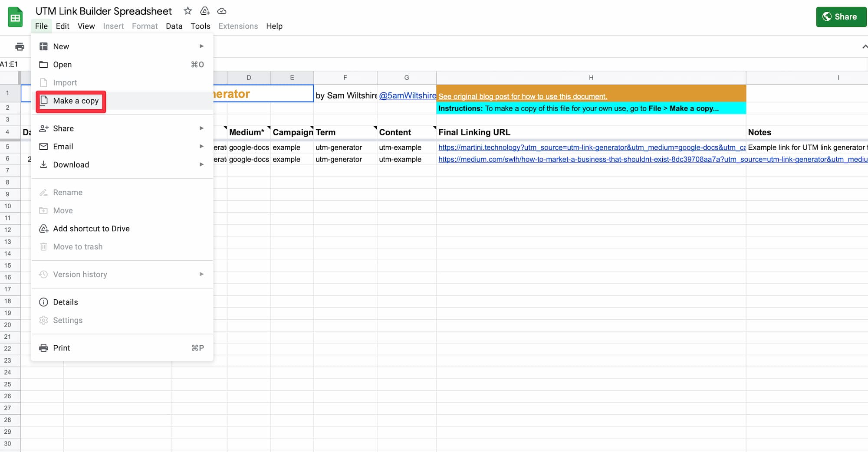
Task: Select Import in the File menu
Action: (x=122, y=82)
